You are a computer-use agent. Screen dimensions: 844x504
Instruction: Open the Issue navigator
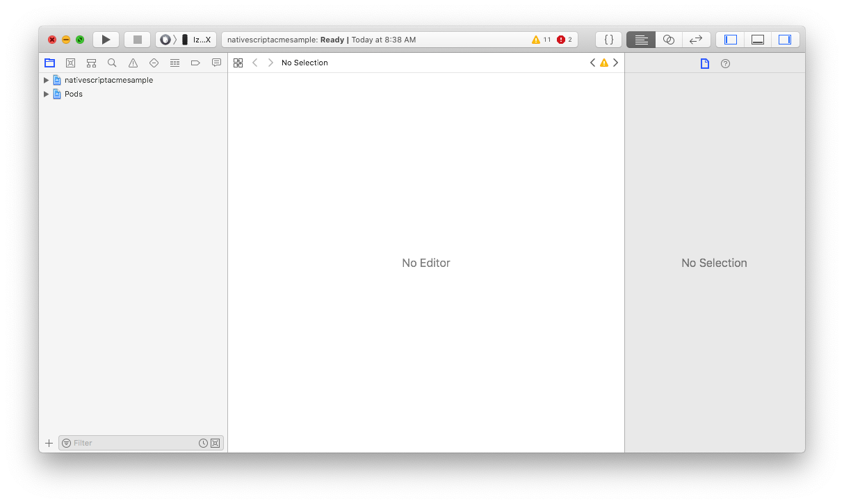pyautogui.click(x=133, y=63)
